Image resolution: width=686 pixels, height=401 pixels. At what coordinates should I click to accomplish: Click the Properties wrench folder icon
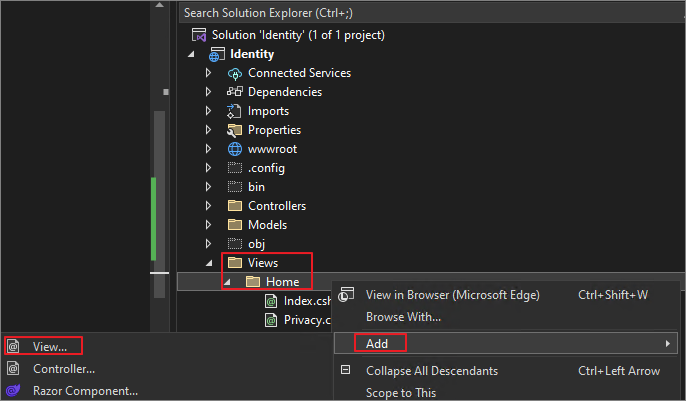pyautogui.click(x=234, y=130)
